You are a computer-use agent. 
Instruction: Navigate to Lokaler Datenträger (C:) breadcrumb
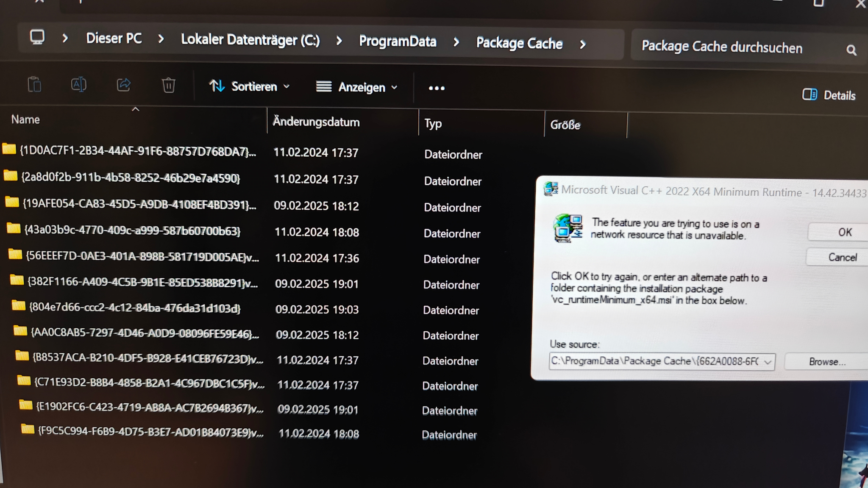[250, 40]
